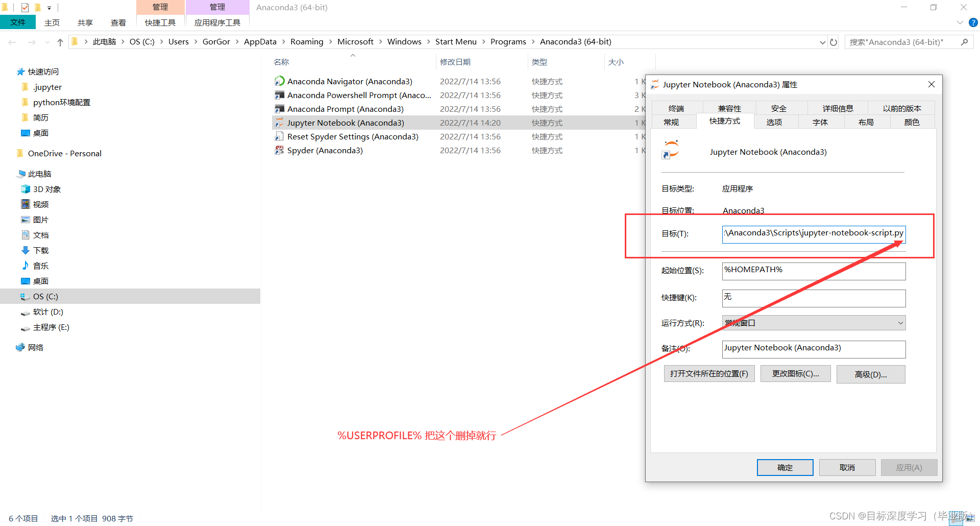Go back with the back arrow
The height and width of the screenshot is (526, 980).
click(x=13, y=42)
